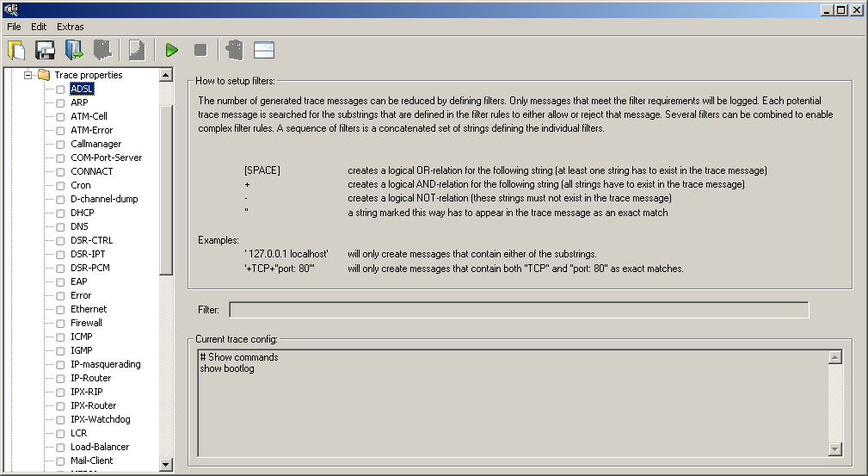Image resolution: width=868 pixels, height=476 pixels.
Task: Collapse the Trace properties tree node
Action: (x=28, y=75)
